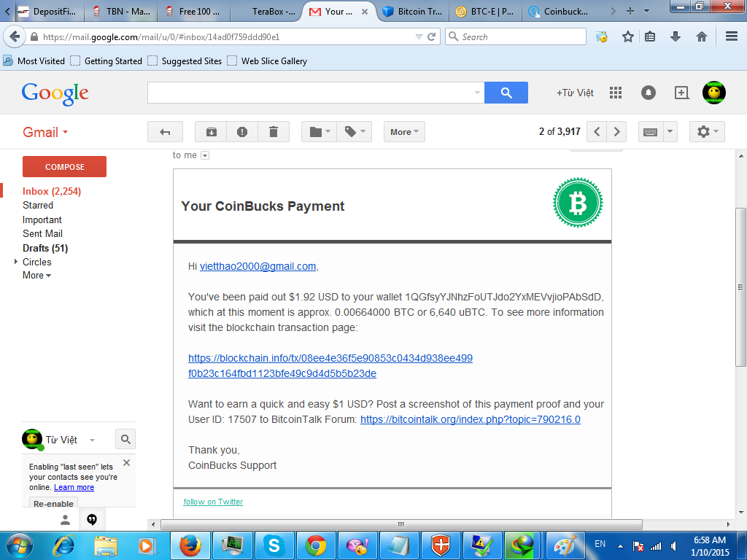Click the vietthao2000@gmail.com email link

click(258, 266)
